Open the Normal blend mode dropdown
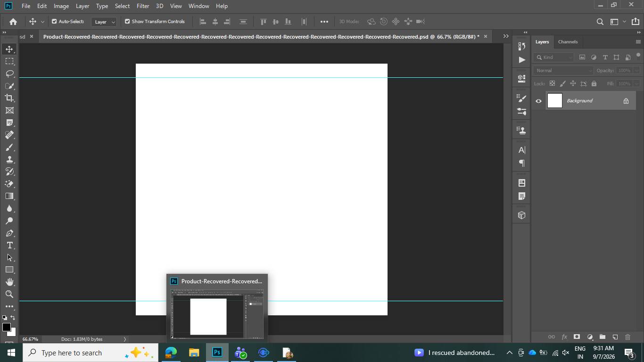This screenshot has height=362, width=644. pos(563,70)
